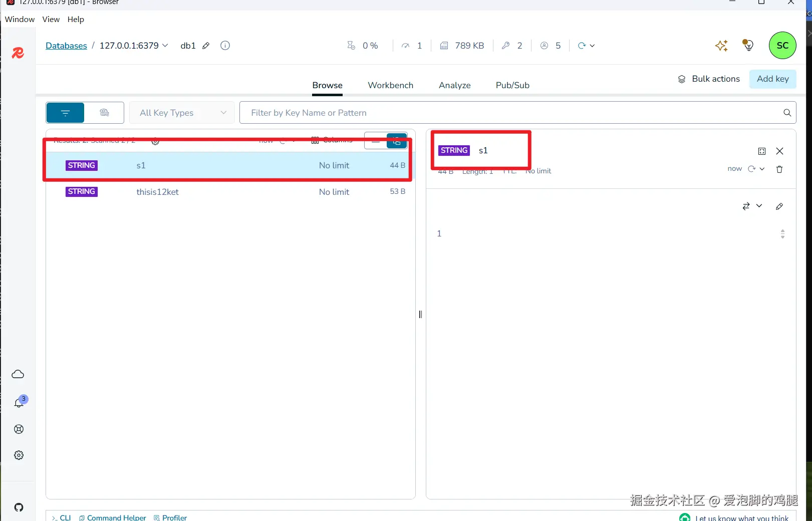
Task: Click the s1 key name in details panel
Action: [x=483, y=150]
